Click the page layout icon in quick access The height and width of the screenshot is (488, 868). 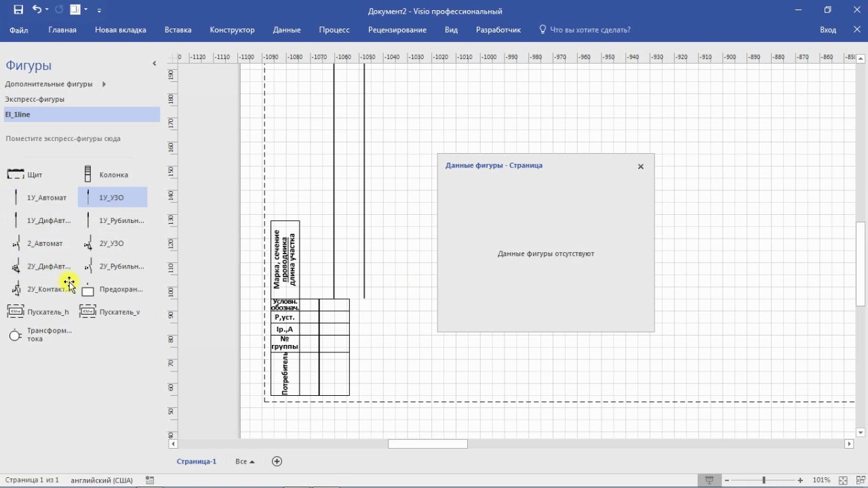point(75,10)
